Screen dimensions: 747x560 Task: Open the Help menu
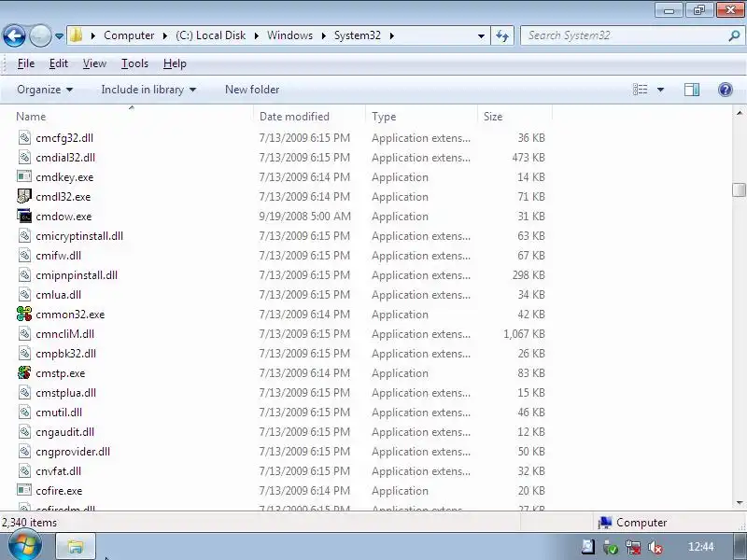(175, 63)
